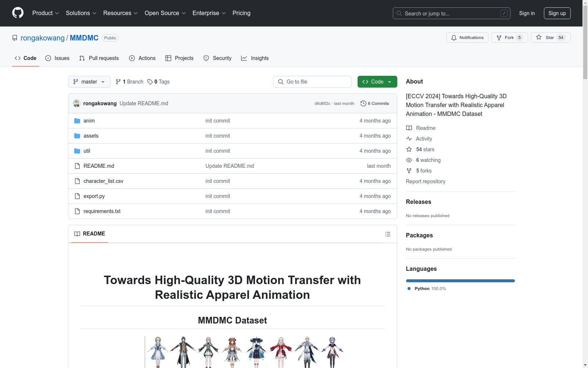Open the Projects tab

[x=179, y=58]
